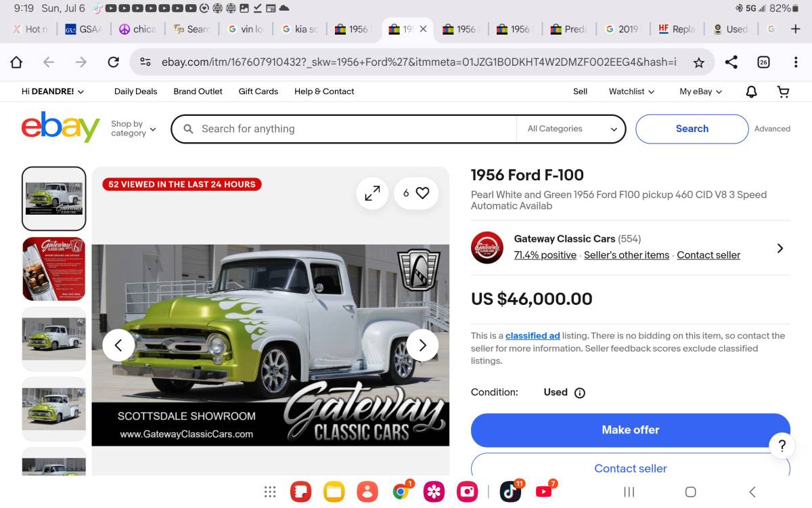Open Gateway Classic Cars seller logo
The image size is (812, 508).
click(487, 247)
